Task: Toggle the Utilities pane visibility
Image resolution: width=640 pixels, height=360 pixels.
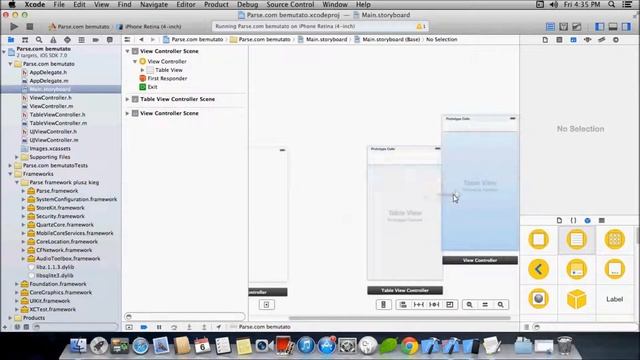Action: 626,27
